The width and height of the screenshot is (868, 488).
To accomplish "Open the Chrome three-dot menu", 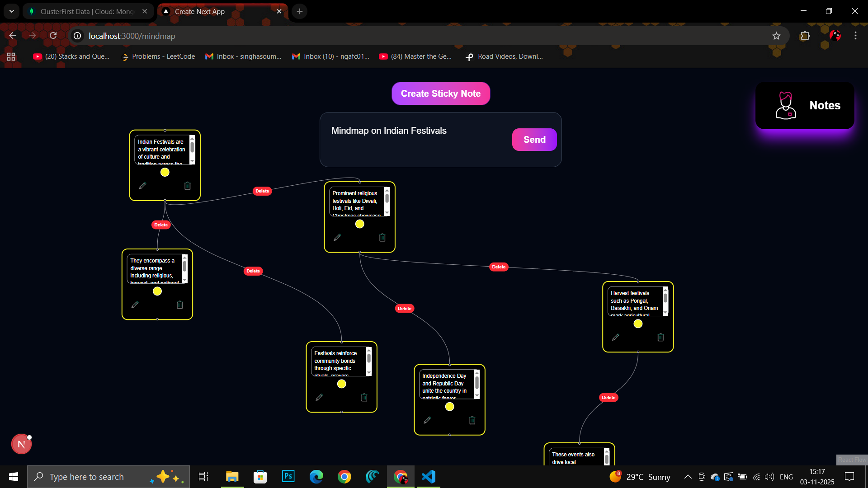I will coord(855,36).
